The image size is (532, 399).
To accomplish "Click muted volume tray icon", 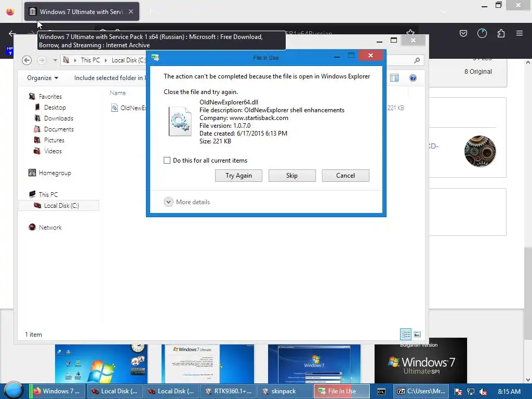I will click(x=483, y=392).
